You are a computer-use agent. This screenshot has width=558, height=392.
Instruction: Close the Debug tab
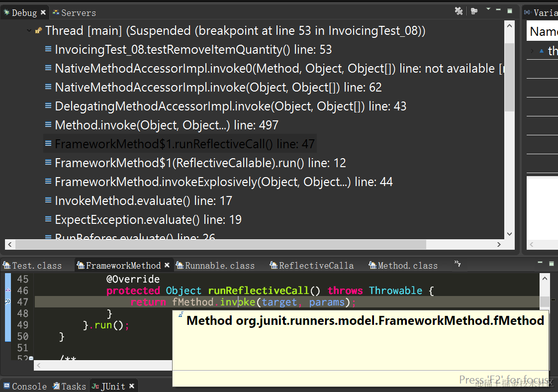(43, 12)
